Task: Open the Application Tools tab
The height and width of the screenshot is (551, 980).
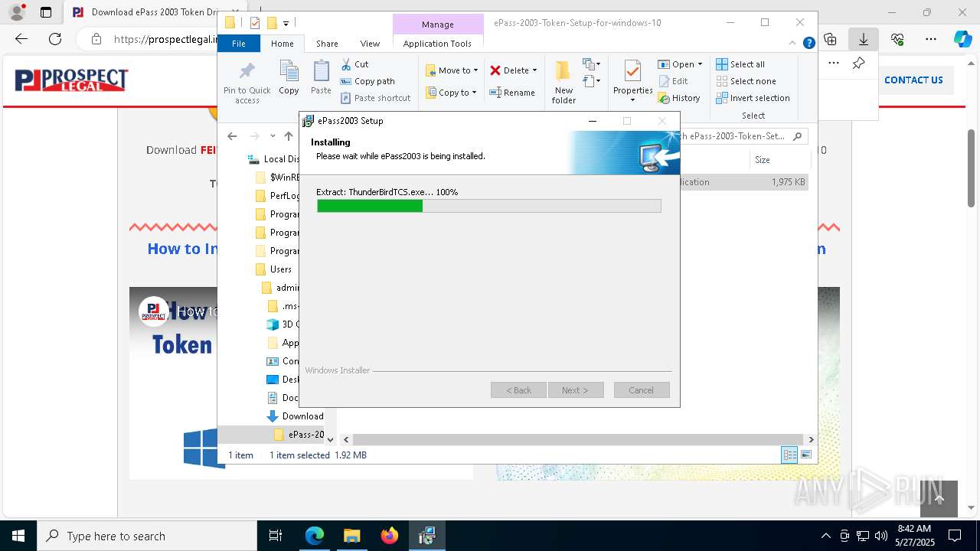Action: [x=437, y=44]
